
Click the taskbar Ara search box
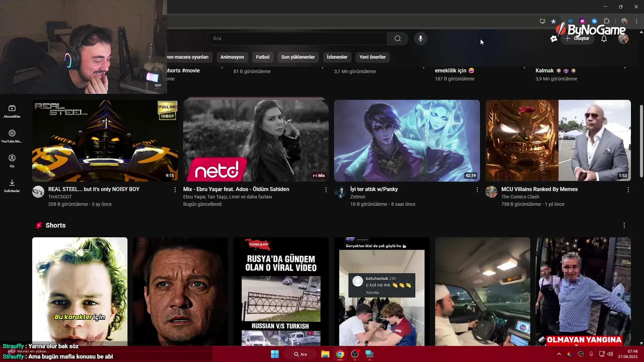coord(300,354)
